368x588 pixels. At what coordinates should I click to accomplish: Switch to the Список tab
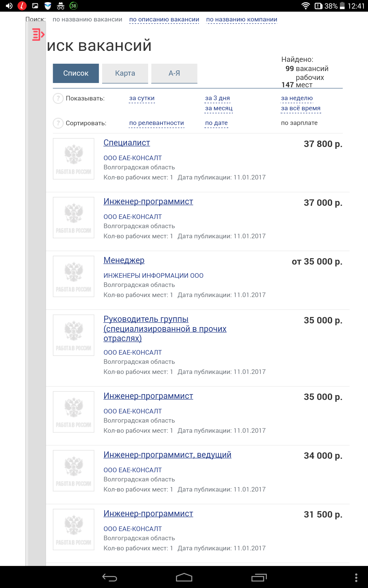tap(76, 73)
